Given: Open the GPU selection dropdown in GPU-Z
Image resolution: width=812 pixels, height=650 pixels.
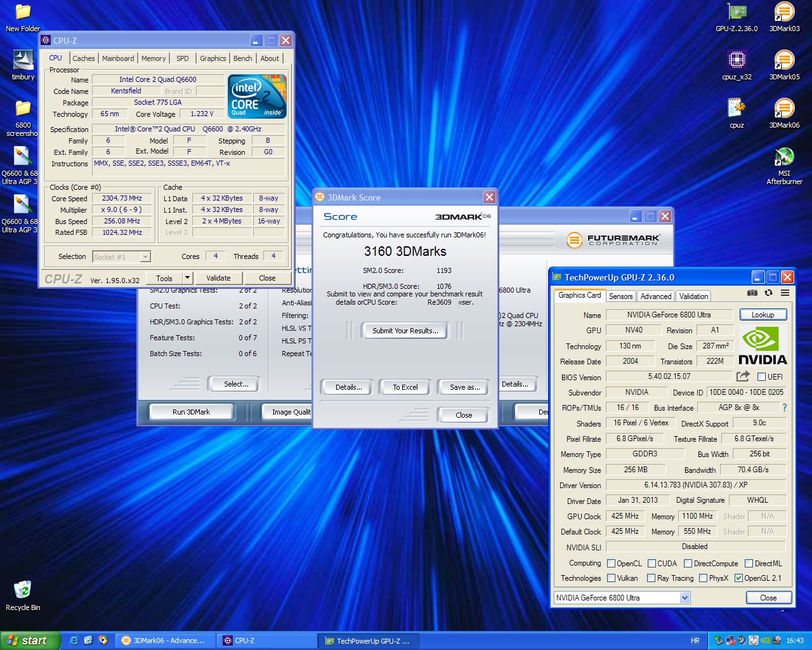Looking at the screenshot, I should point(684,597).
